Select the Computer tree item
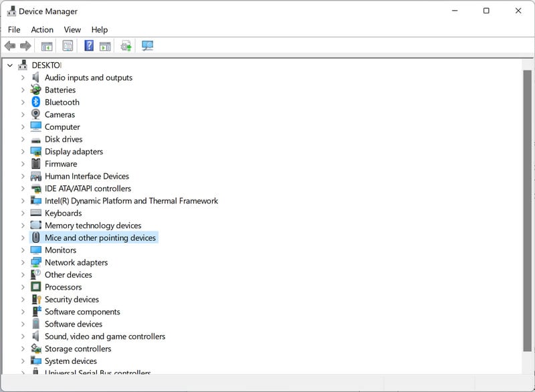 62,127
